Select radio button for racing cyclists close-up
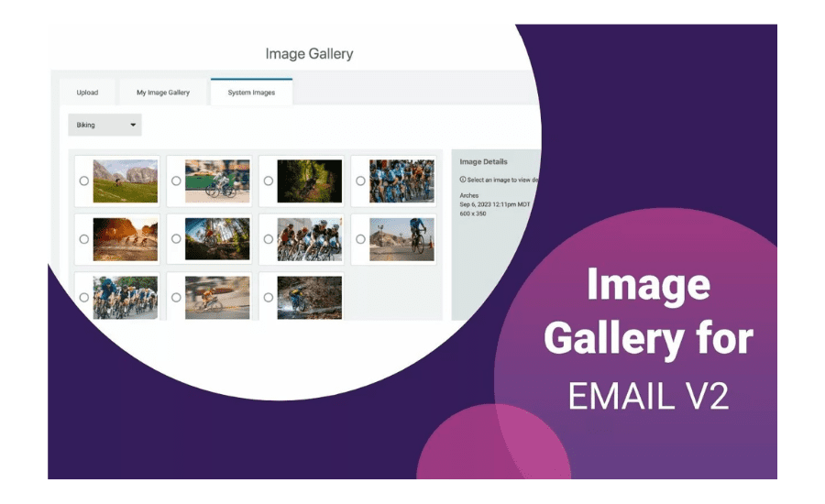This screenshot has width=825, height=504. pos(269,239)
